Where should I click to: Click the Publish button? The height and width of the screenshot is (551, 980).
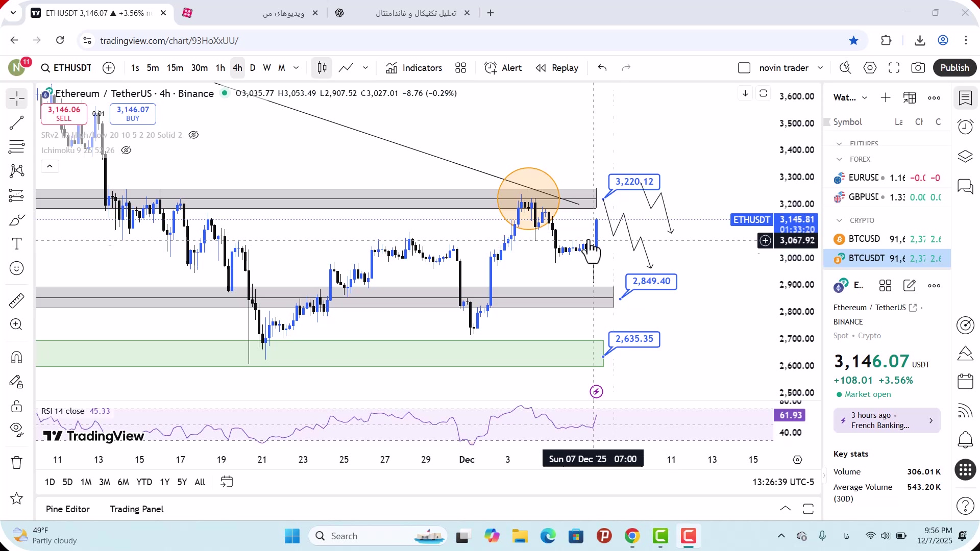click(x=954, y=68)
